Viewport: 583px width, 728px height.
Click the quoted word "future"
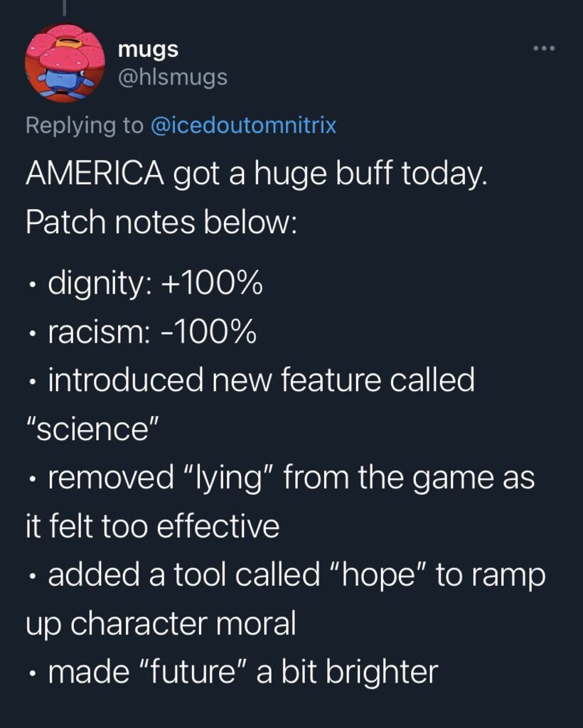tap(192, 672)
